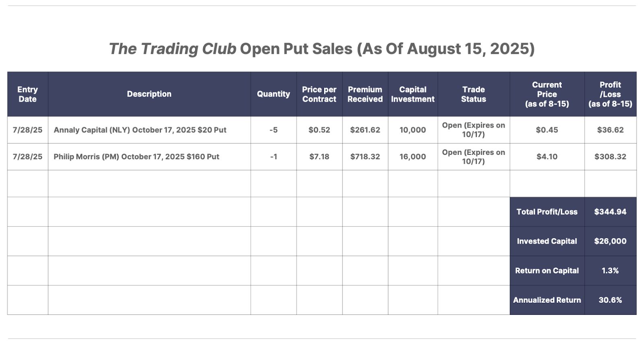644x345 pixels.
Task: Click the Quantity column header
Action: (x=274, y=94)
